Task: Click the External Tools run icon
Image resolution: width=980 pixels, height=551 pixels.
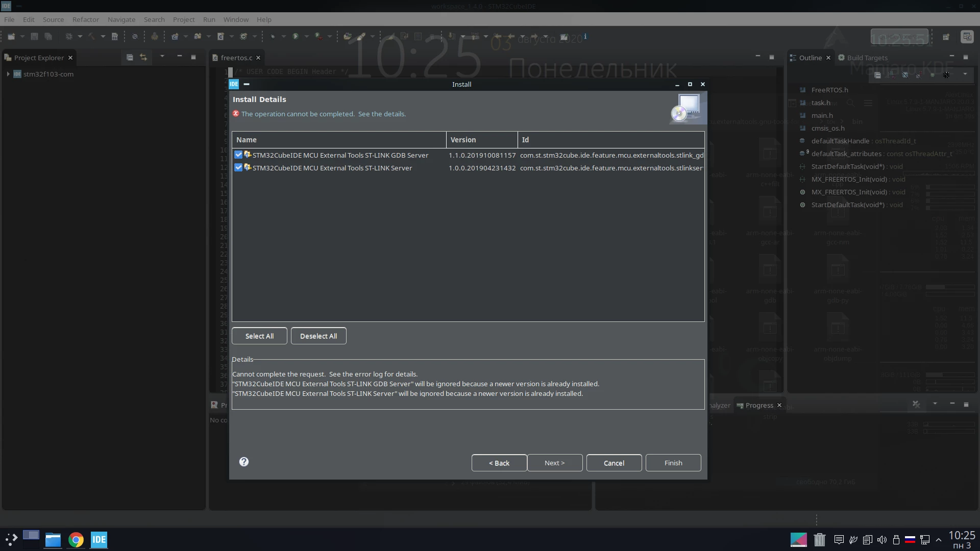Action: [318, 37]
